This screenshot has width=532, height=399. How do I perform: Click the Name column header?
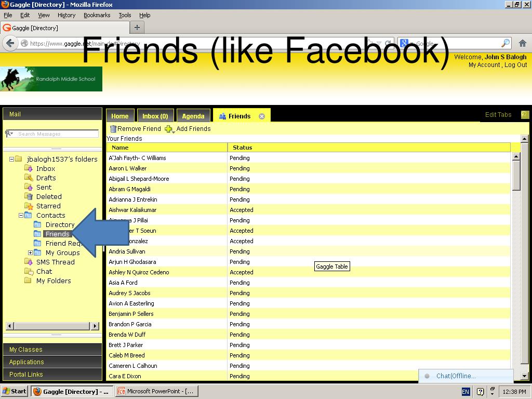click(167, 148)
